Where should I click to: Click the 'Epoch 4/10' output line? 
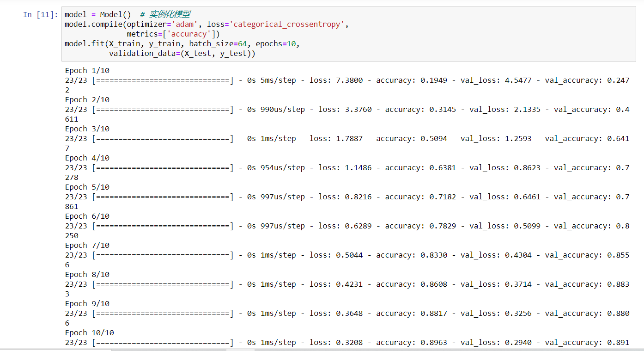[87, 158]
